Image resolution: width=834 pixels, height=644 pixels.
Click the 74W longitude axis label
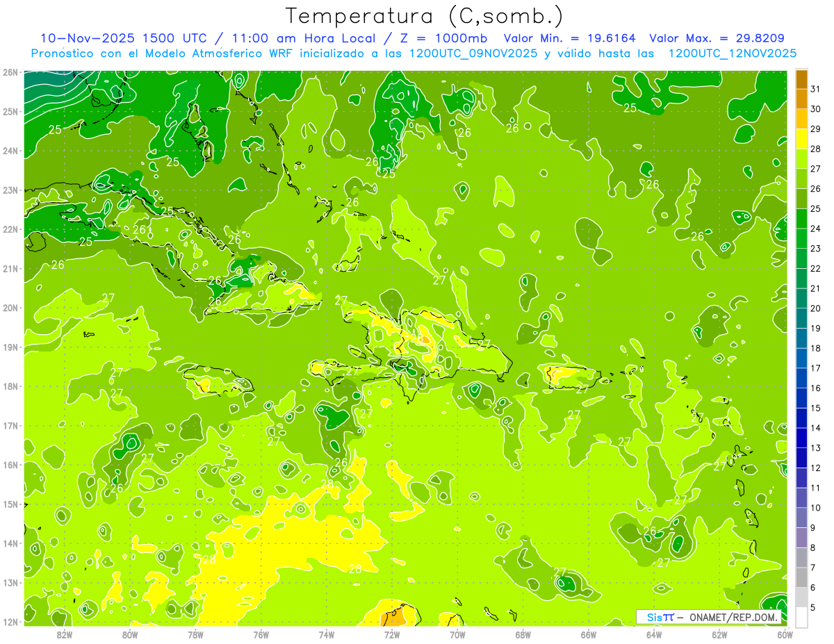click(x=327, y=634)
